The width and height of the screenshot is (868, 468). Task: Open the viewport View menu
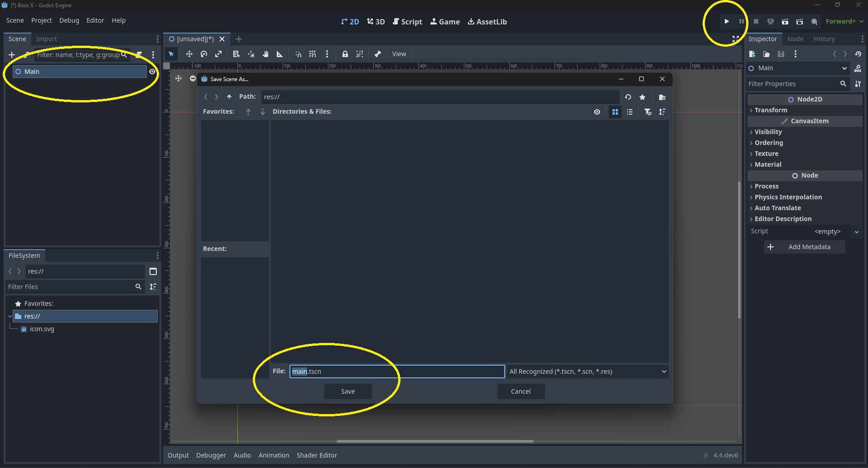399,54
